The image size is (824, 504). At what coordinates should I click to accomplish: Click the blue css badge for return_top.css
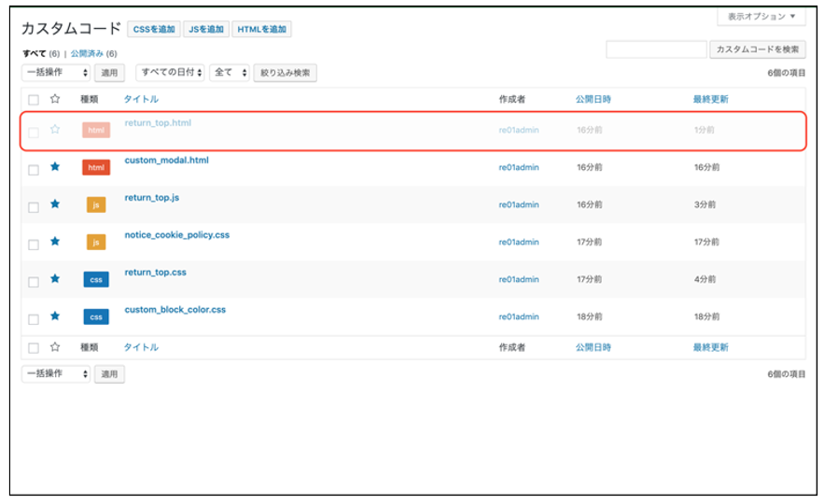click(96, 279)
